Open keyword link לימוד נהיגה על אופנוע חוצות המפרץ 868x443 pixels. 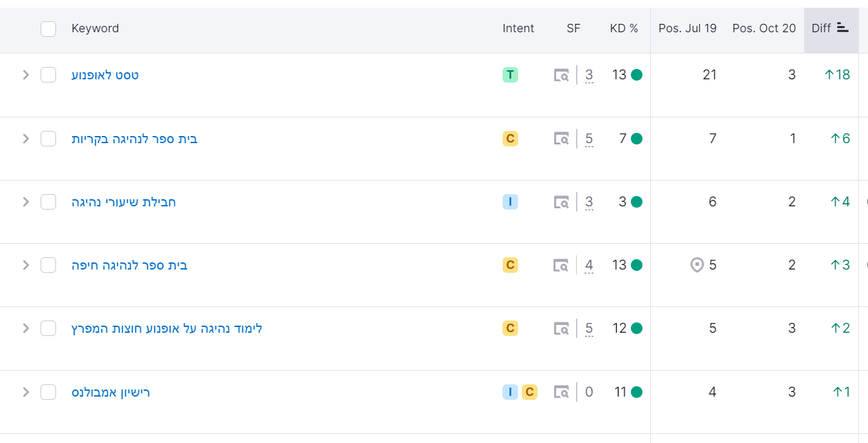167,328
